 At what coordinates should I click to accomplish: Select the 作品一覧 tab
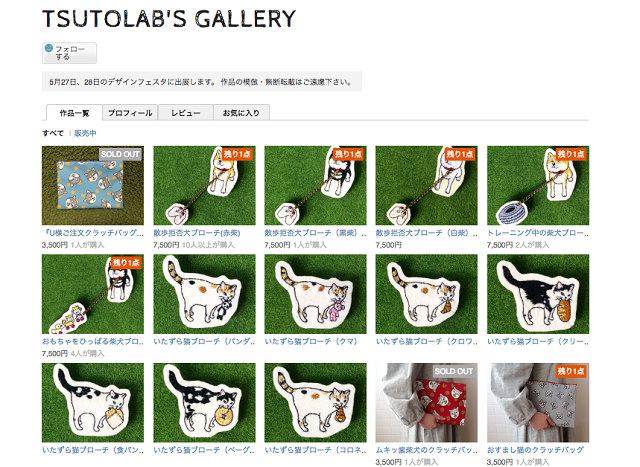tap(74, 113)
